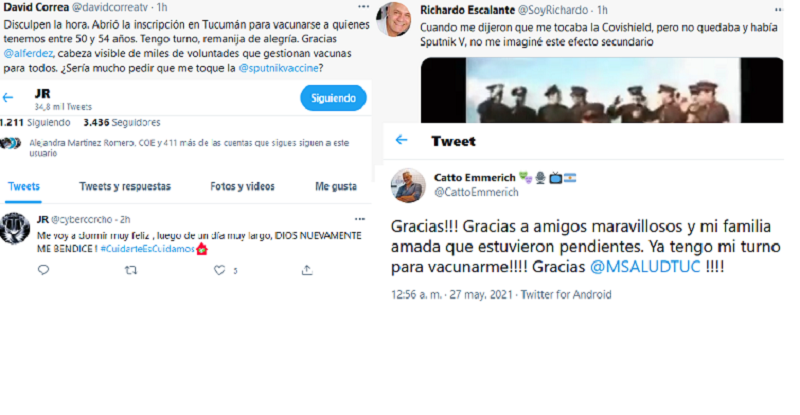The width and height of the screenshot is (800, 415).
Task: Like JR's tweet with the heart icon
Action: click(219, 270)
